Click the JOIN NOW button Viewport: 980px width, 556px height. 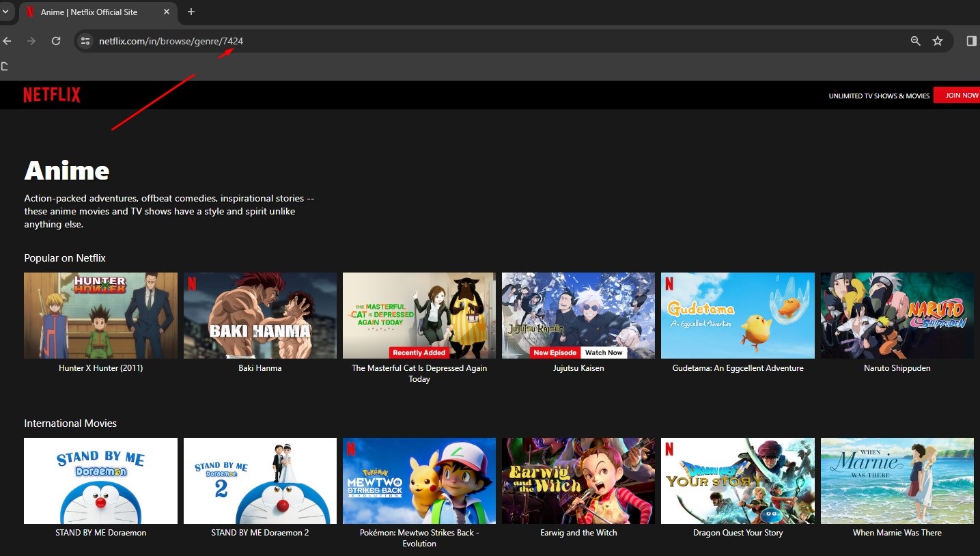(x=958, y=96)
